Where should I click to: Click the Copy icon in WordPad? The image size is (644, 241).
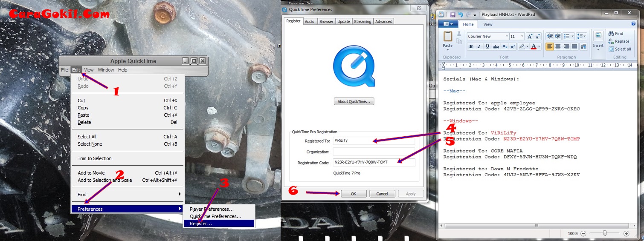459,41
